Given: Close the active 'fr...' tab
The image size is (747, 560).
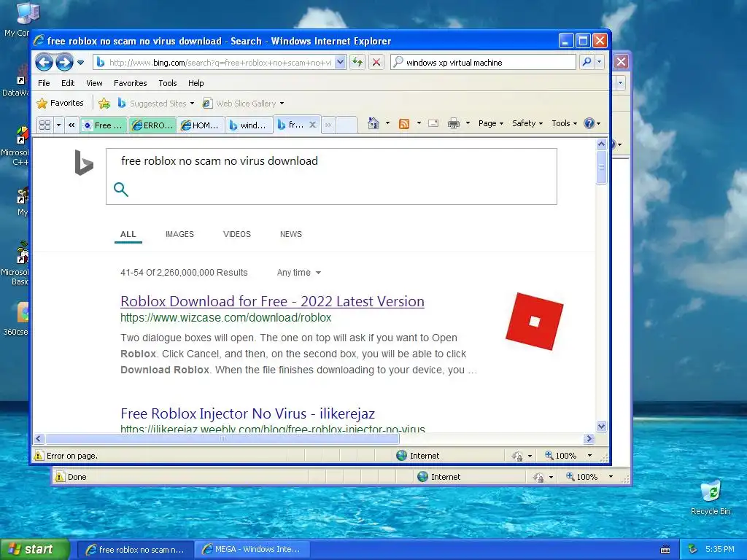Looking at the screenshot, I should 312,124.
